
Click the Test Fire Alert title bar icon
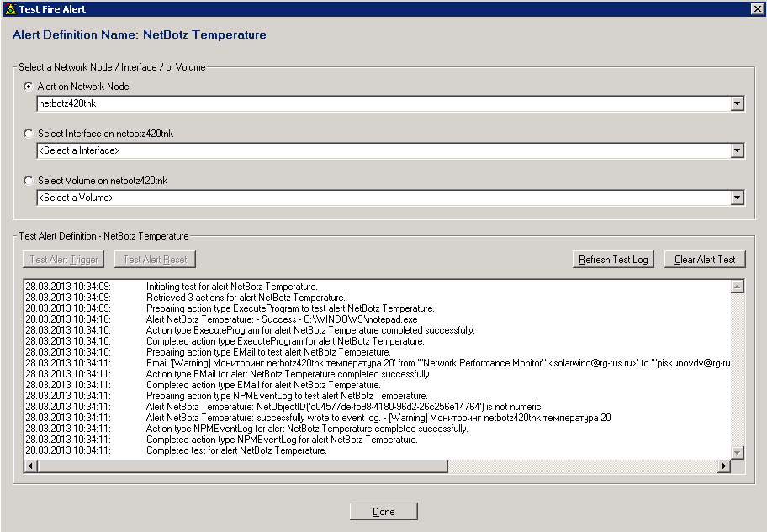point(11,8)
